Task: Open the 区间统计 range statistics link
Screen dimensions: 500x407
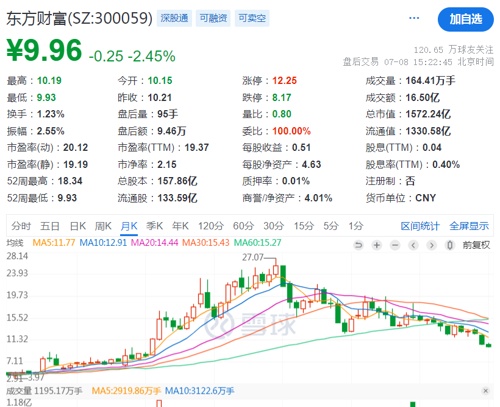Action: point(420,226)
